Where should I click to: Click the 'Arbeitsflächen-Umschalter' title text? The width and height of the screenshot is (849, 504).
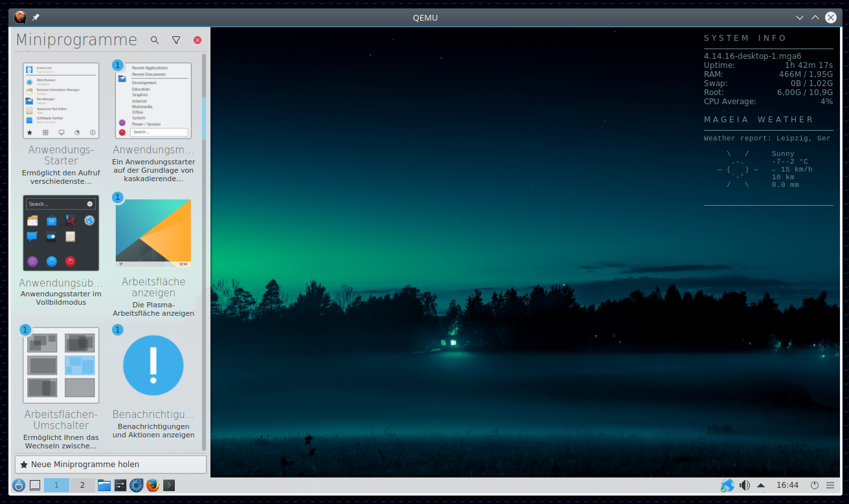[61, 420]
